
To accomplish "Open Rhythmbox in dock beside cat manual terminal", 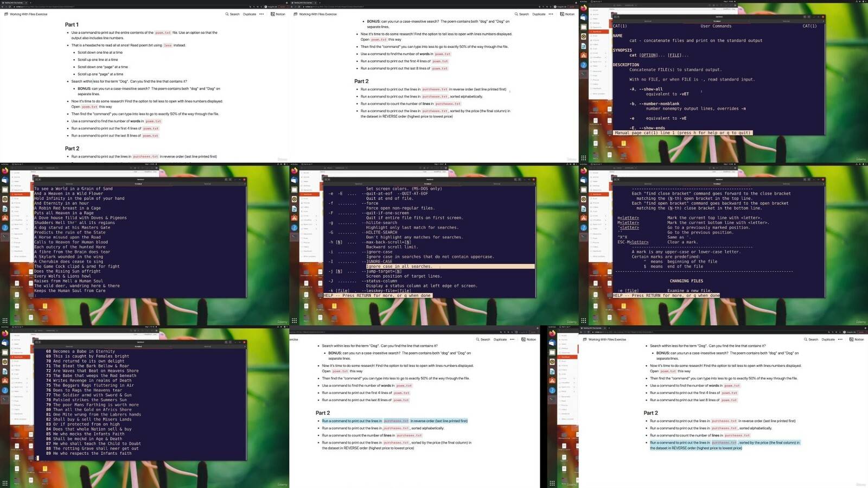I will pos(584,36).
